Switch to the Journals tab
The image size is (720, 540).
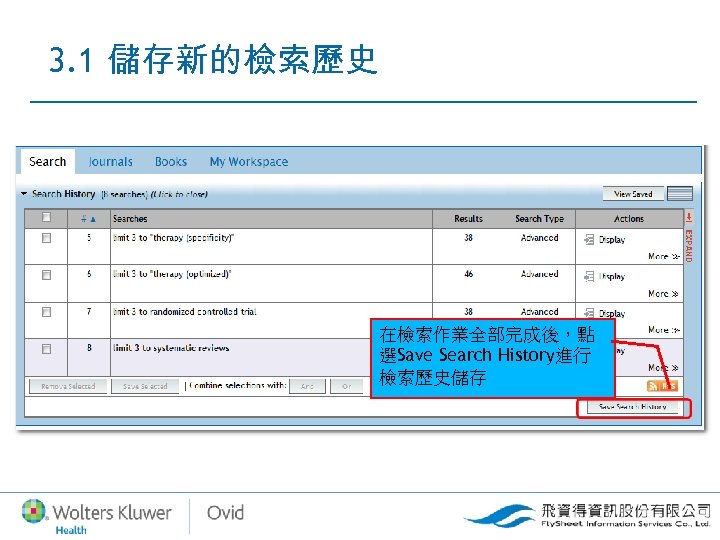click(x=110, y=162)
